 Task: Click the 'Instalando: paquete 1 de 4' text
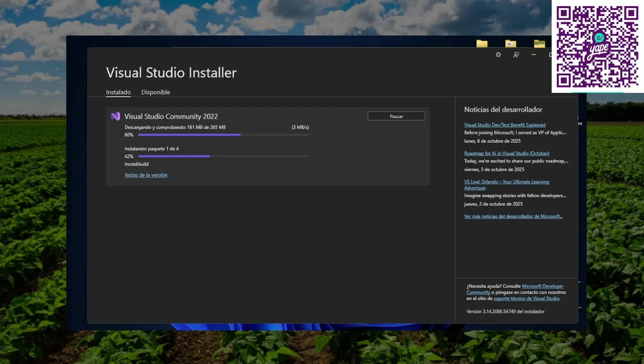click(x=152, y=149)
